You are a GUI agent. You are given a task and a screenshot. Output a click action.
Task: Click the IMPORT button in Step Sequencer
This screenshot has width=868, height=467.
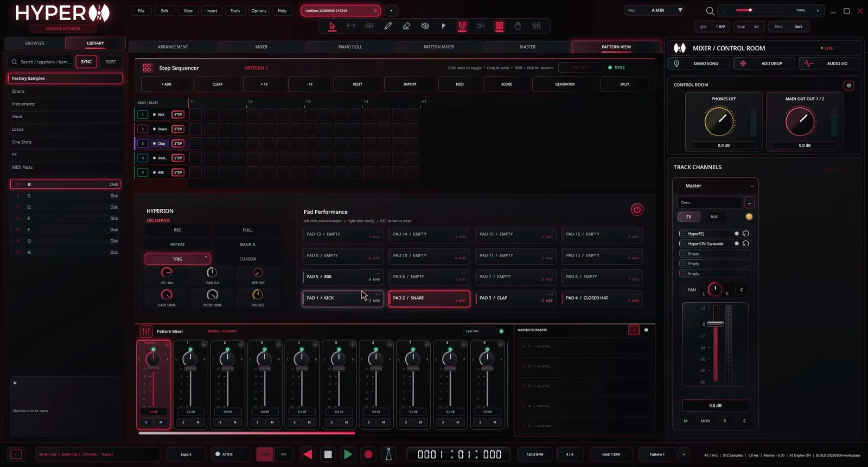pos(410,84)
